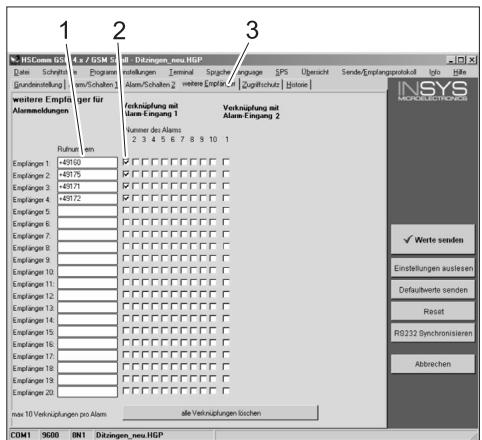
Task: Click the 9600 baud rate status entry
Action: click(50, 435)
